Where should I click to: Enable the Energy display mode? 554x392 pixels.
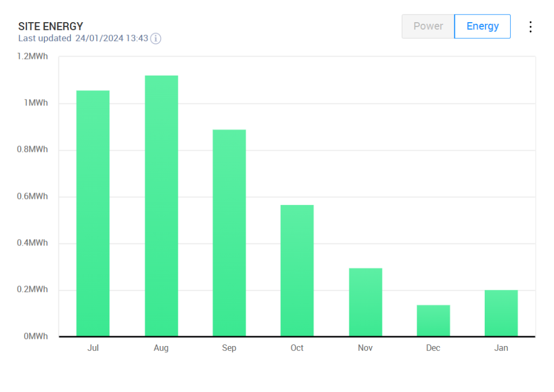pyautogui.click(x=482, y=26)
